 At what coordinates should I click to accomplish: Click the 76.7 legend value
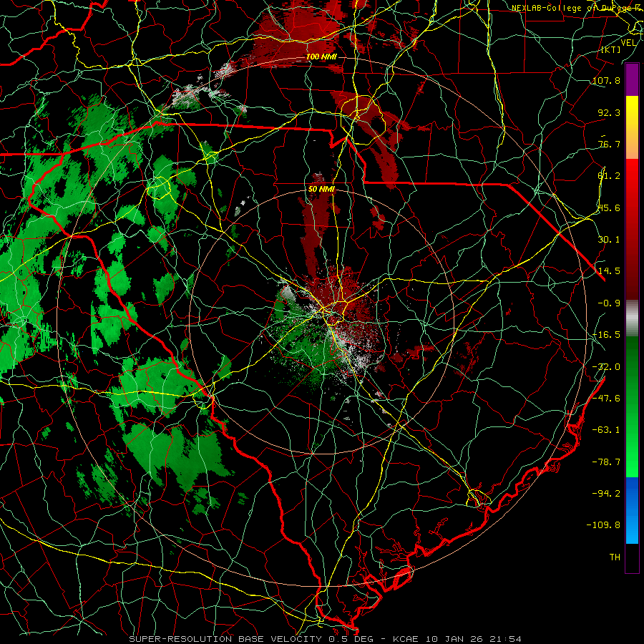(609, 144)
